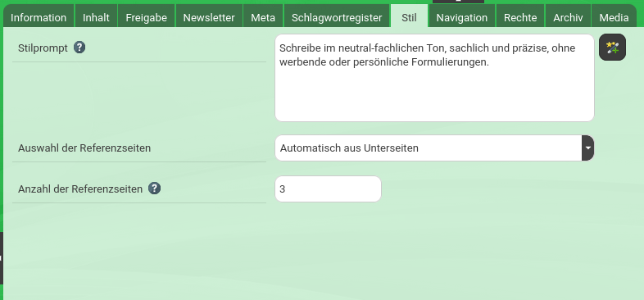644x300 pixels.
Task: Click the magic wand generate icon
Action: [x=612, y=48]
